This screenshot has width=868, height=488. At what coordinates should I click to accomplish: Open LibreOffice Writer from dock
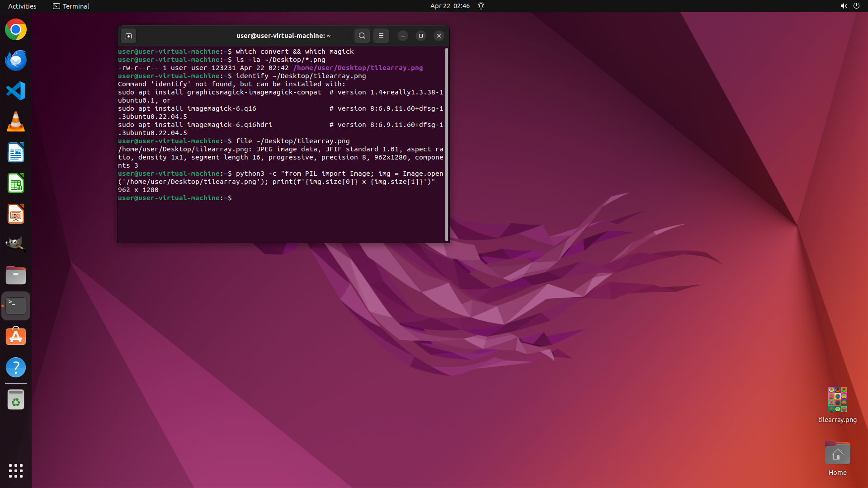click(16, 153)
